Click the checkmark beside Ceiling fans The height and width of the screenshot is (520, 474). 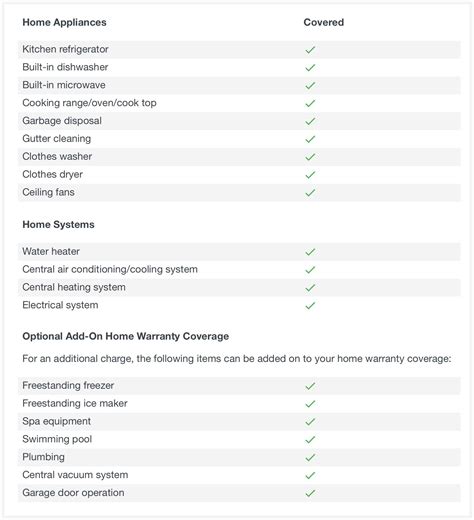click(310, 193)
